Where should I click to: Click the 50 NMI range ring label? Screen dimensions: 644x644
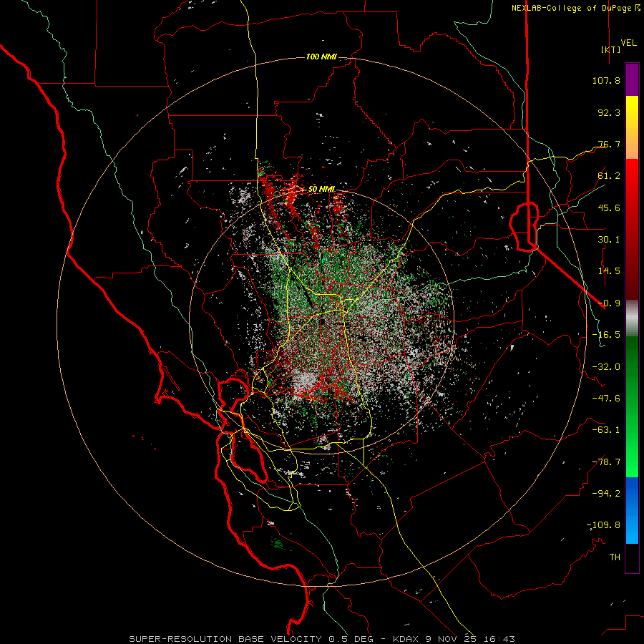(321, 189)
